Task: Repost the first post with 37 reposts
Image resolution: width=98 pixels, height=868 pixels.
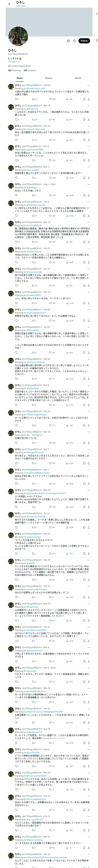Action: click(x=34, y=99)
